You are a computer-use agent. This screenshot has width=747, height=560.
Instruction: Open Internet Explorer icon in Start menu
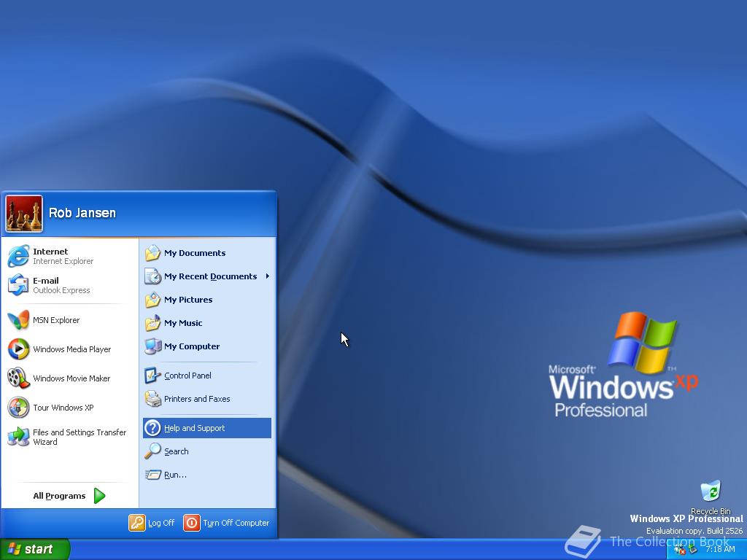click(18, 256)
